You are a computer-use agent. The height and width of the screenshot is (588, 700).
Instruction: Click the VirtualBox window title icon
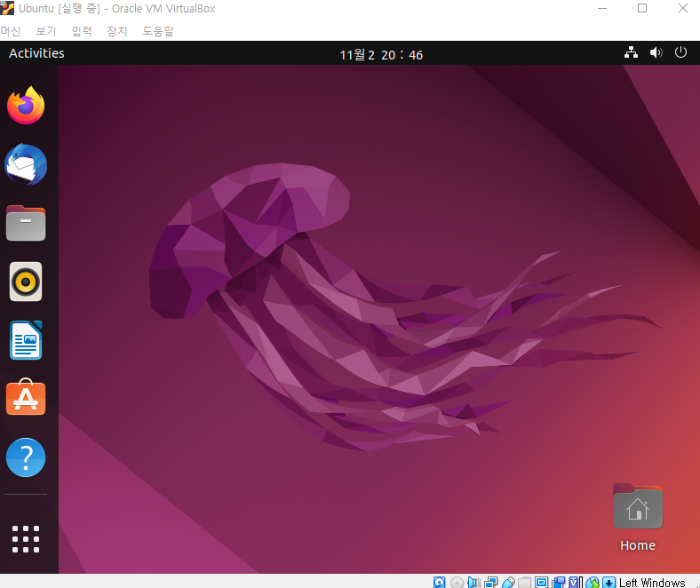click(8, 8)
